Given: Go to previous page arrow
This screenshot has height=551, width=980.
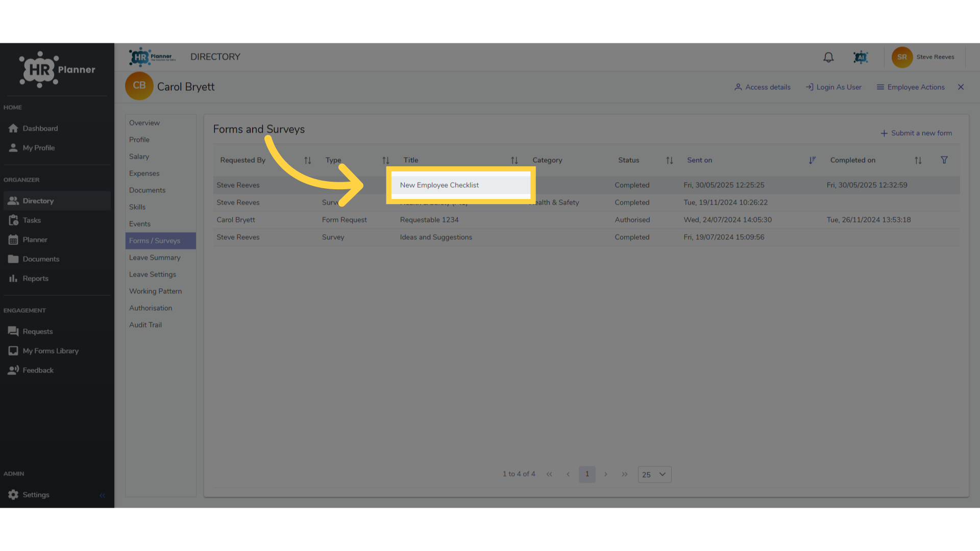Looking at the screenshot, I should point(568,474).
